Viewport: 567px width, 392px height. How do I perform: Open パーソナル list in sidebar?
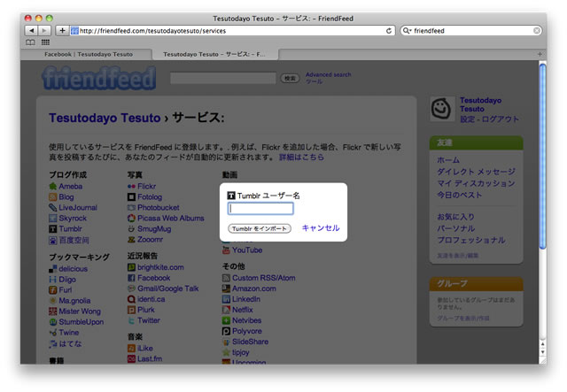pyautogui.click(x=456, y=228)
